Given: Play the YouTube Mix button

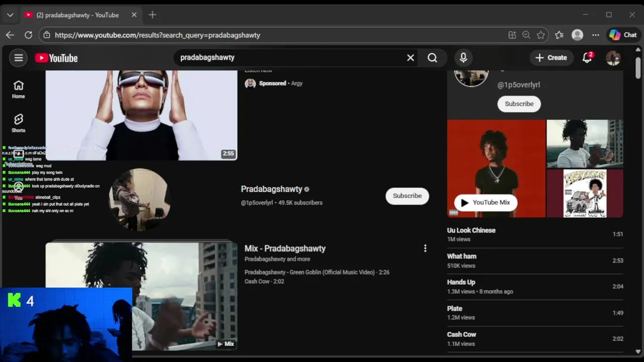Looking at the screenshot, I should [x=486, y=203].
